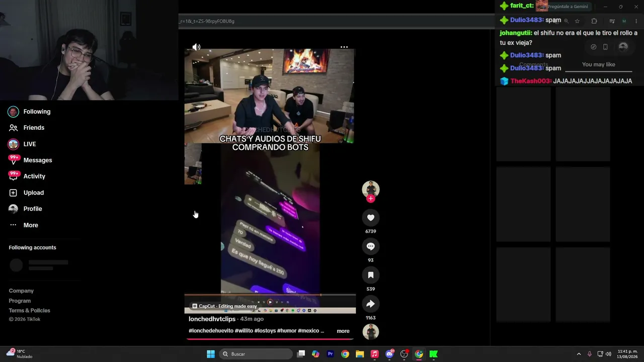Open the Windows Start menu

(x=211, y=354)
